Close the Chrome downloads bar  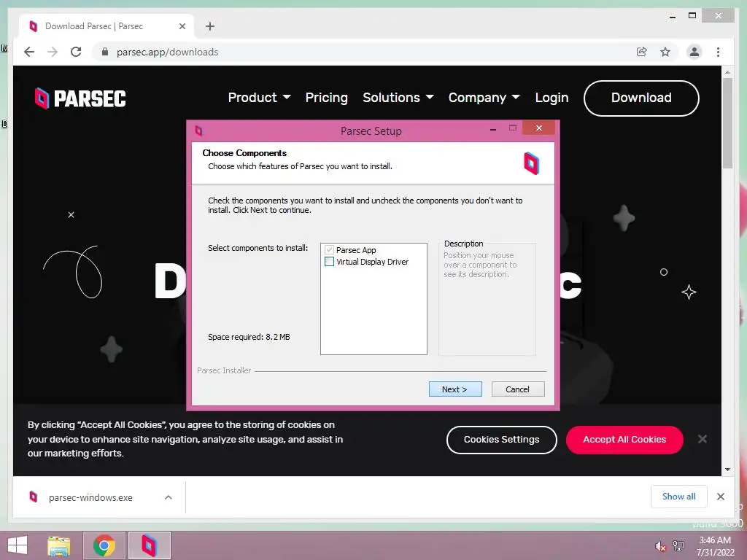[x=720, y=497]
